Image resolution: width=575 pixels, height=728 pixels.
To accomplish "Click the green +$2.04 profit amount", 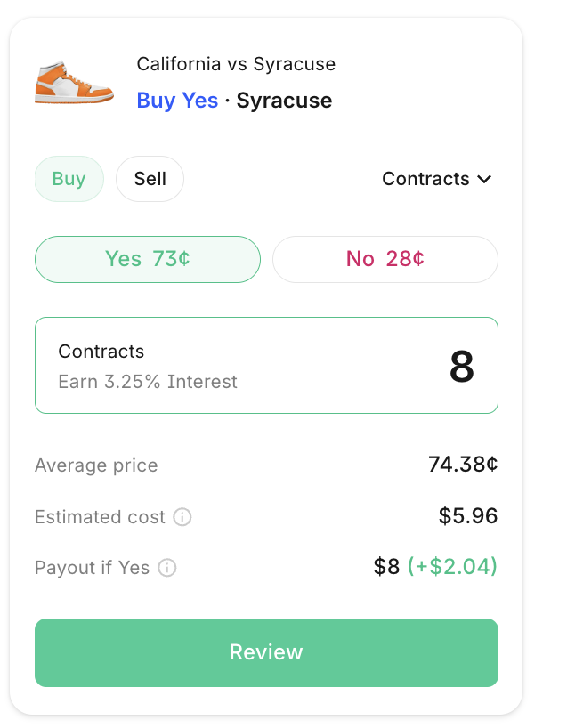I will 452,567.
